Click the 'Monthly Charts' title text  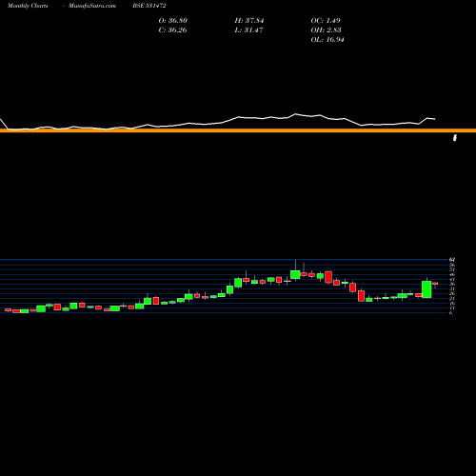point(28,6)
